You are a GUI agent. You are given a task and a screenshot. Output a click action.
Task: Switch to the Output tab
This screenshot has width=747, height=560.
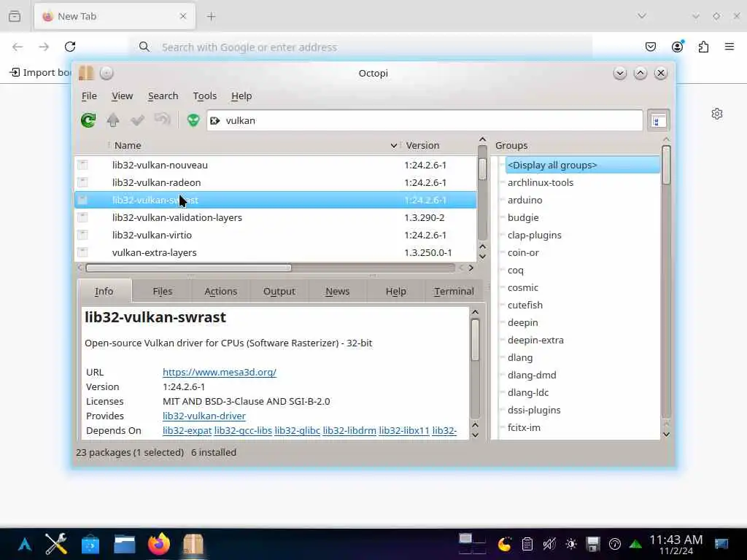(x=279, y=291)
